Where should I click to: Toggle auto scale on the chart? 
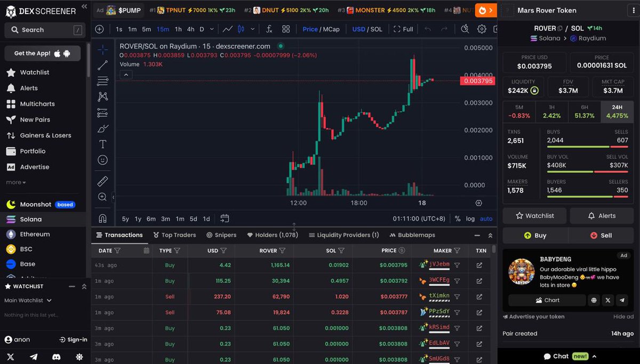[x=486, y=219]
